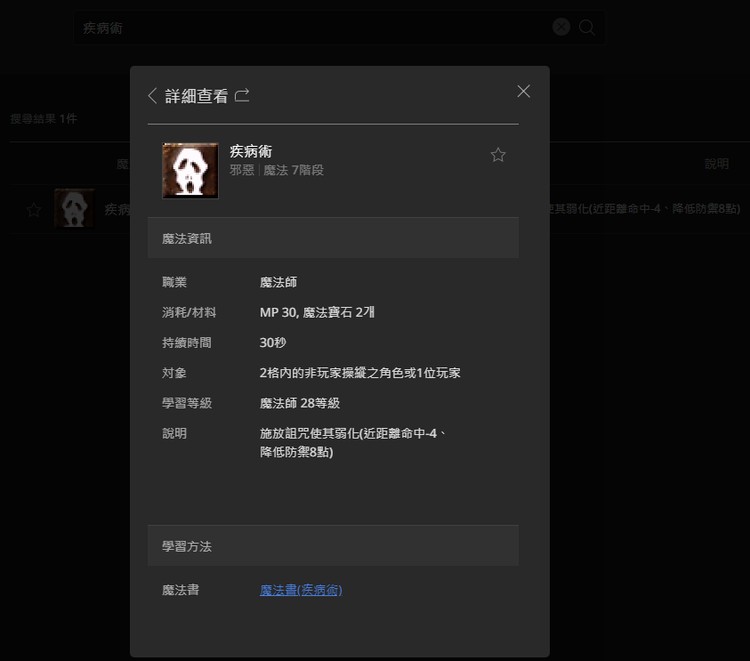Clear the search field with the X icon

point(561,27)
